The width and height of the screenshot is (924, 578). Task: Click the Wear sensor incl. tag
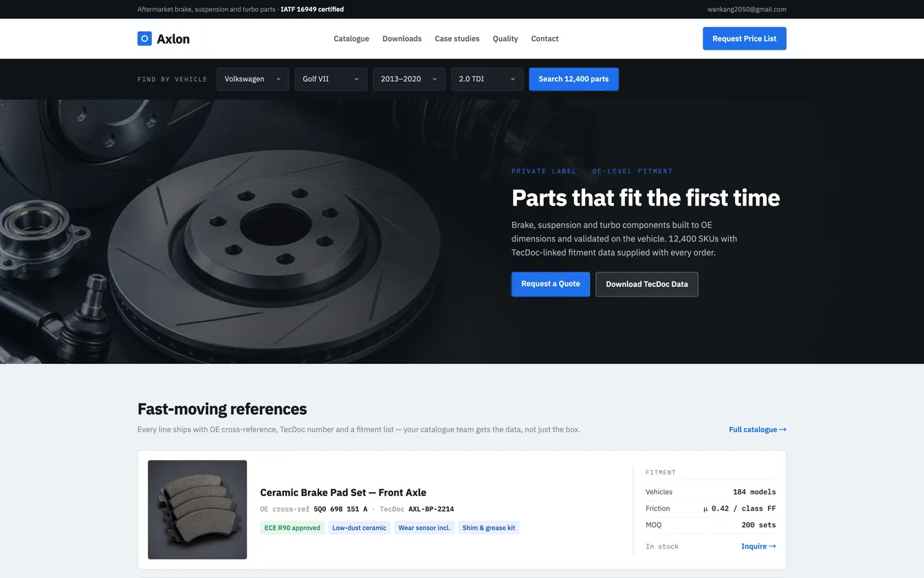424,528
